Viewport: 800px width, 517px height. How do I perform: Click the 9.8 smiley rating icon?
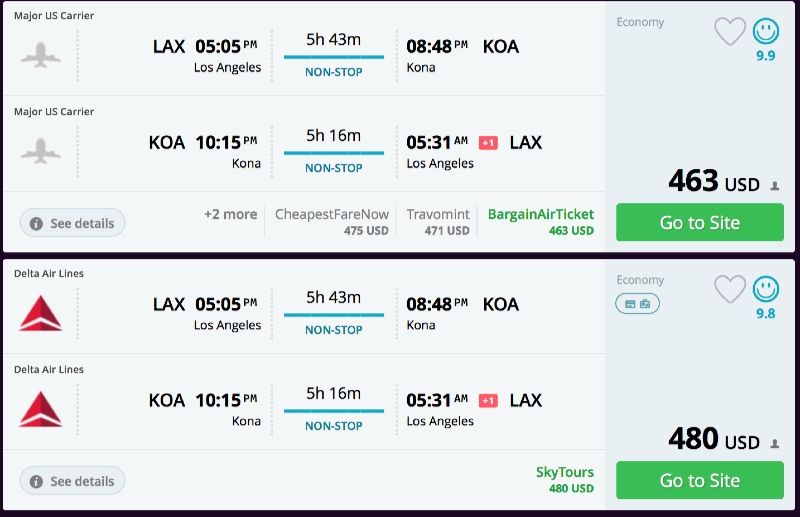pyautogui.click(x=766, y=290)
